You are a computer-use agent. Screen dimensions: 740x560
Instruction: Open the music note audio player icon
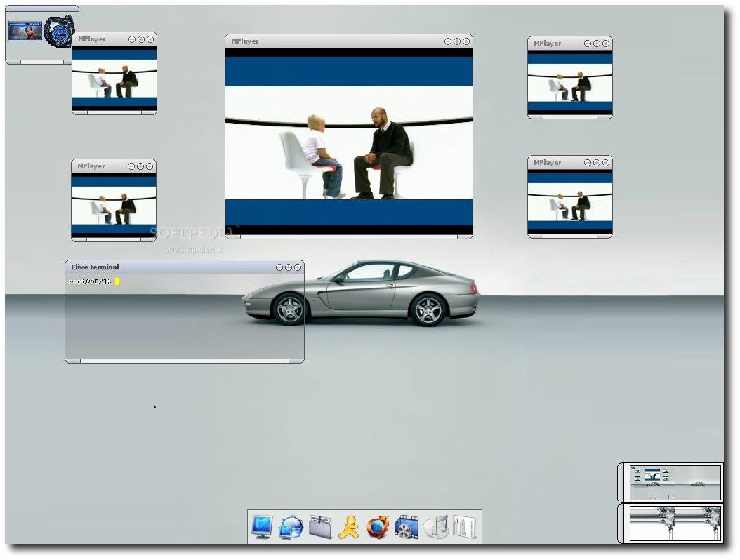[436, 527]
